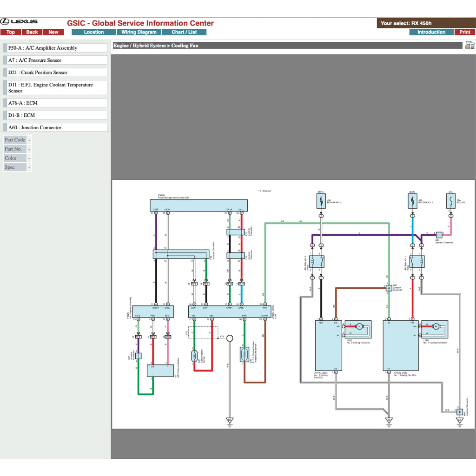Open the Location tab
Screen dimensions: 476x476
[94, 32]
